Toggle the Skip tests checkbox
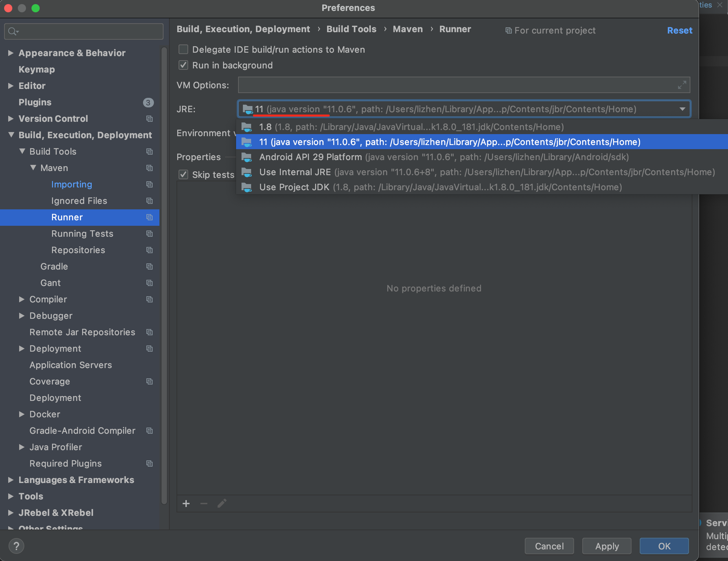728x561 pixels. (184, 175)
